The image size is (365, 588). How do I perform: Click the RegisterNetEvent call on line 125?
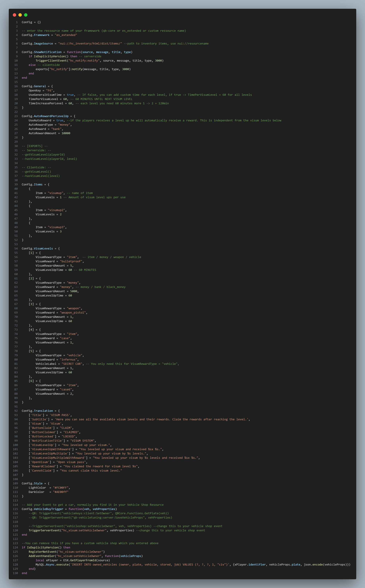67,552
